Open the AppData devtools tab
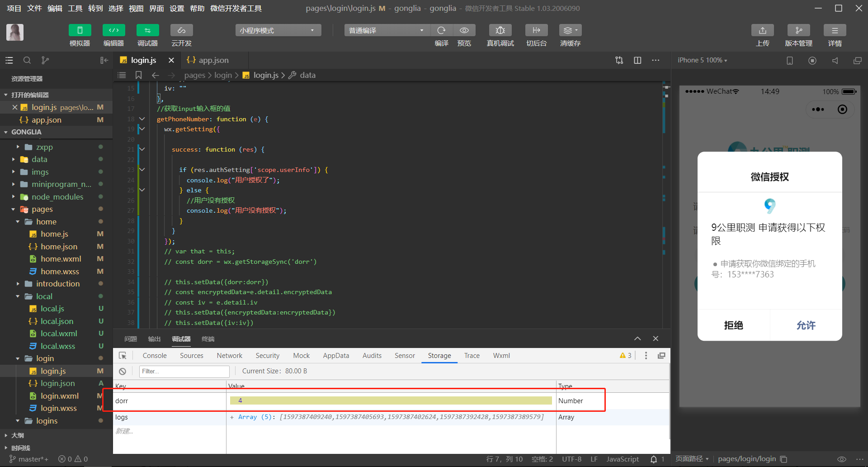The height and width of the screenshot is (467, 868). click(x=336, y=356)
